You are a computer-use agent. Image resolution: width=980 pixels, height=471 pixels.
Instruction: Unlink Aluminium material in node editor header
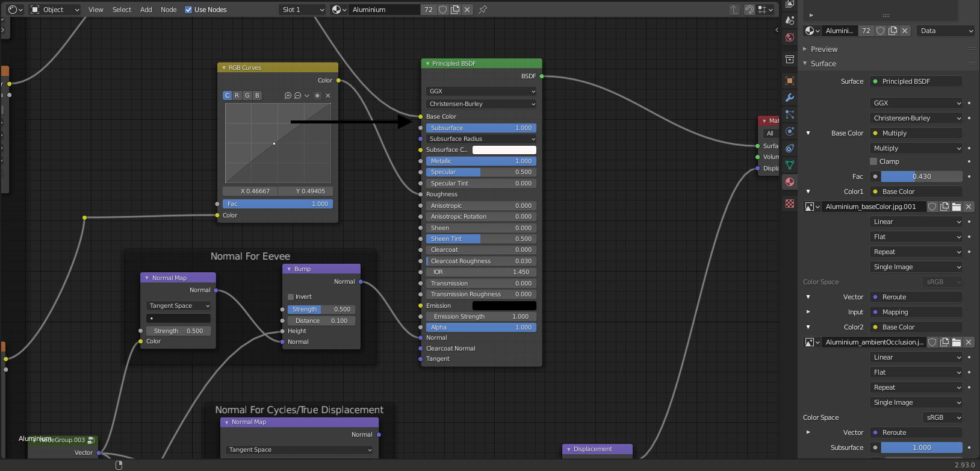(x=467, y=10)
